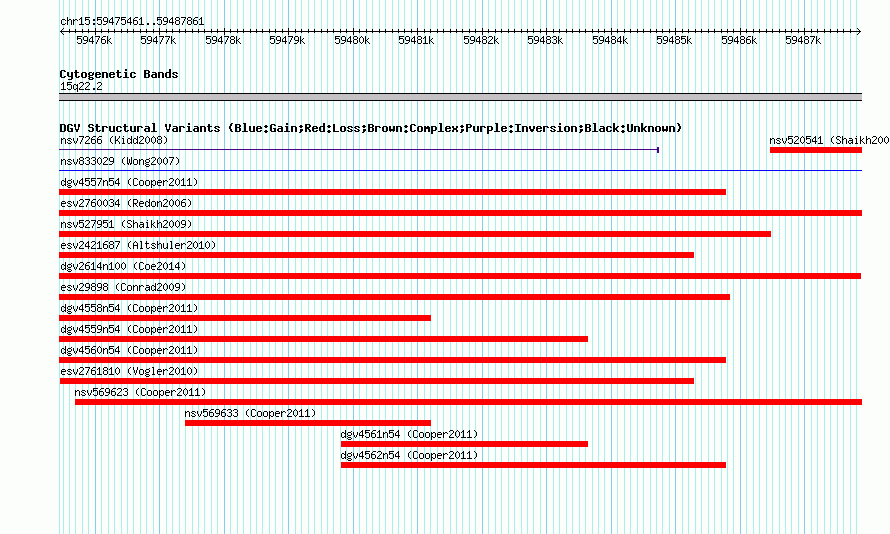Click the Cytogenetic Bands track title

pyautogui.click(x=119, y=74)
